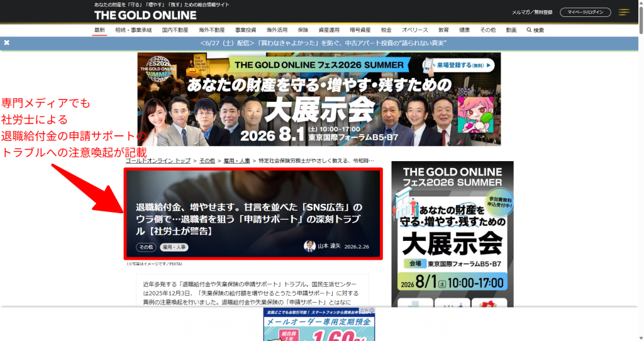644x341 pixels.
Task: Click author name 山本 達矢
Action: click(329, 246)
